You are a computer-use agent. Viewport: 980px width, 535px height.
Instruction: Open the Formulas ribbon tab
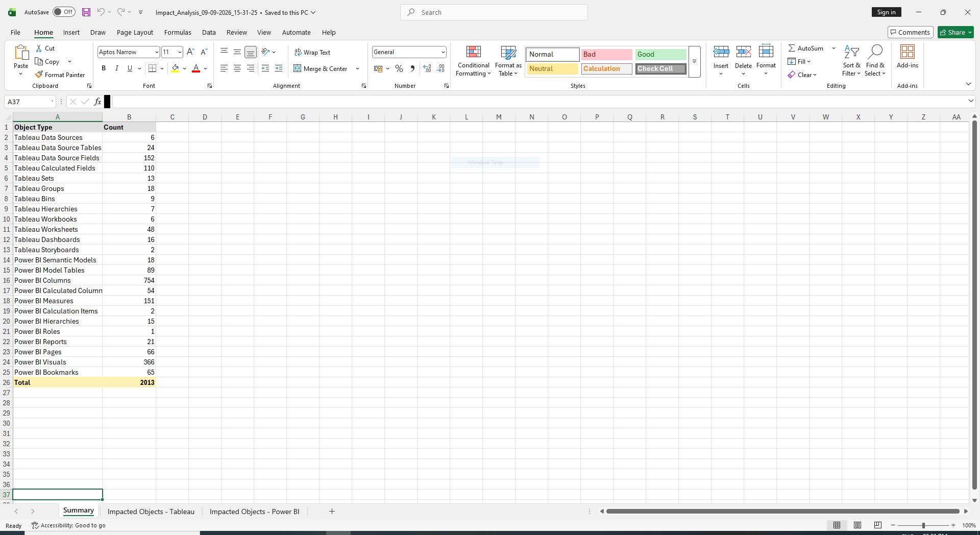[178, 32]
